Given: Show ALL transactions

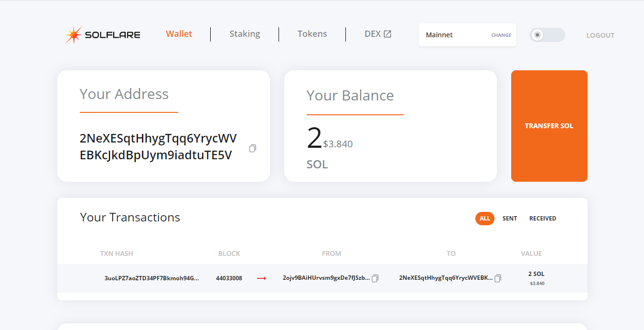Looking at the screenshot, I should 485,219.
